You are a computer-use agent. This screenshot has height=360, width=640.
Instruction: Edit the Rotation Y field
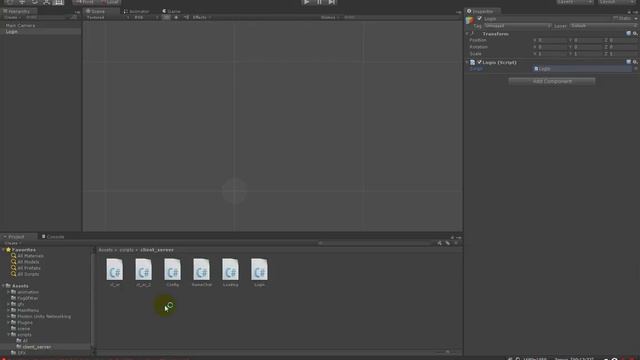(x=588, y=47)
